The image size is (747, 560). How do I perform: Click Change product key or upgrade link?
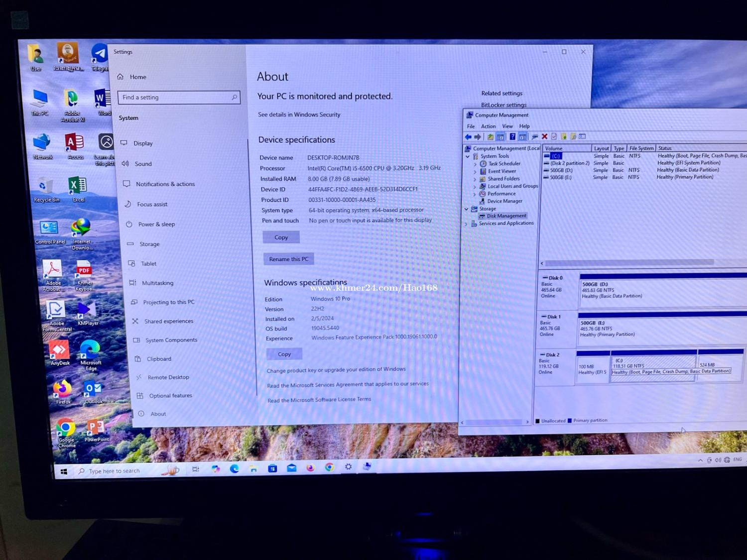click(x=336, y=370)
